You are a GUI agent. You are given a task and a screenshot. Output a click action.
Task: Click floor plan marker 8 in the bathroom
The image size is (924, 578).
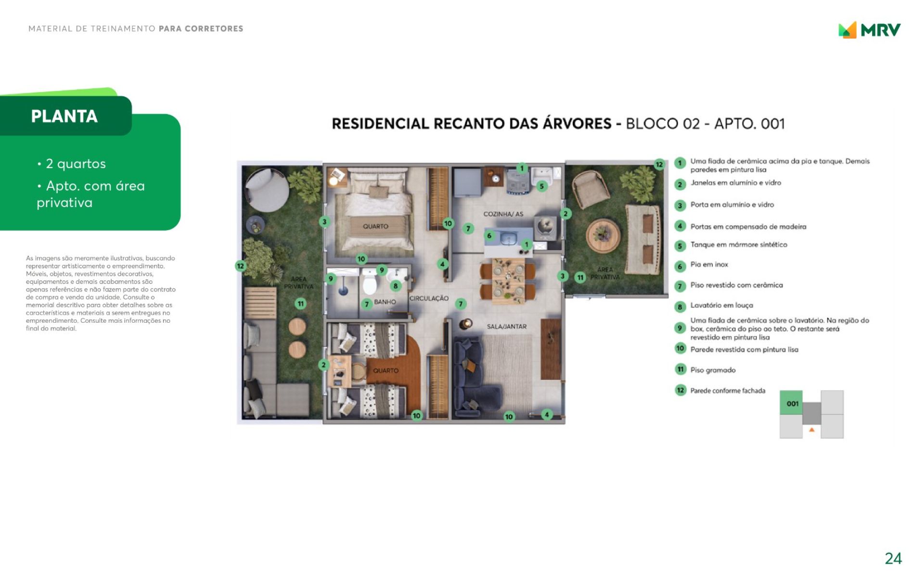(395, 286)
